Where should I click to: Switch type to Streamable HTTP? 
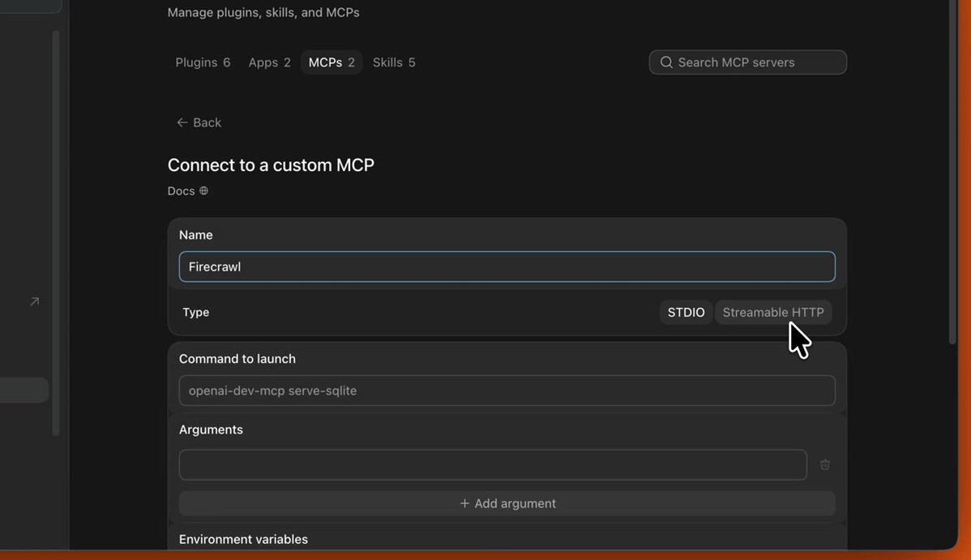[773, 312]
